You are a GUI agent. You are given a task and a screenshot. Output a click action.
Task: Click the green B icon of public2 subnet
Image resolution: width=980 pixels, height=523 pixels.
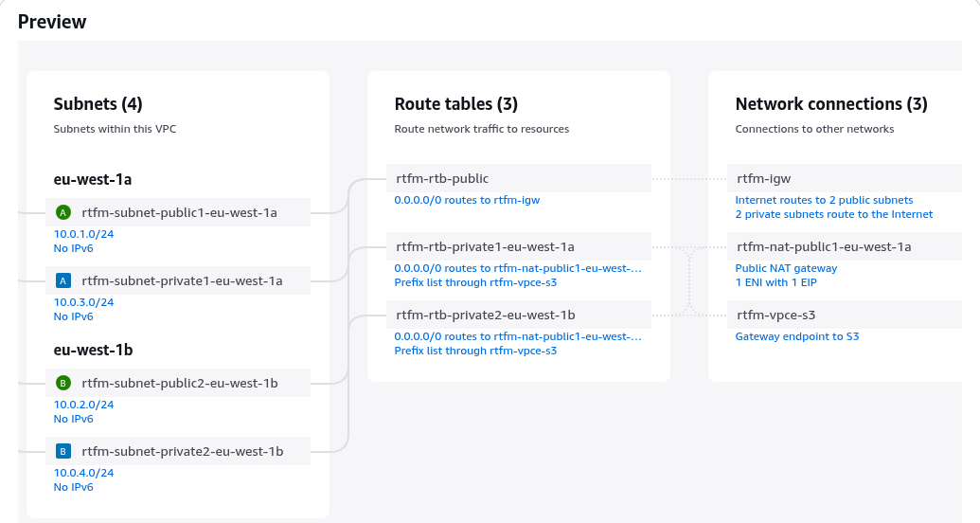click(x=63, y=383)
